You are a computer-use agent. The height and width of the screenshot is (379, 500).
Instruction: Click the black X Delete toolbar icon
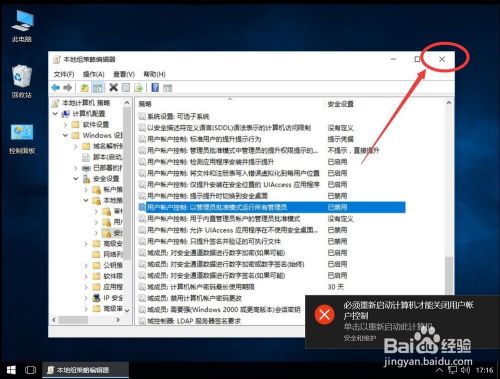pyautogui.click(x=113, y=88)
